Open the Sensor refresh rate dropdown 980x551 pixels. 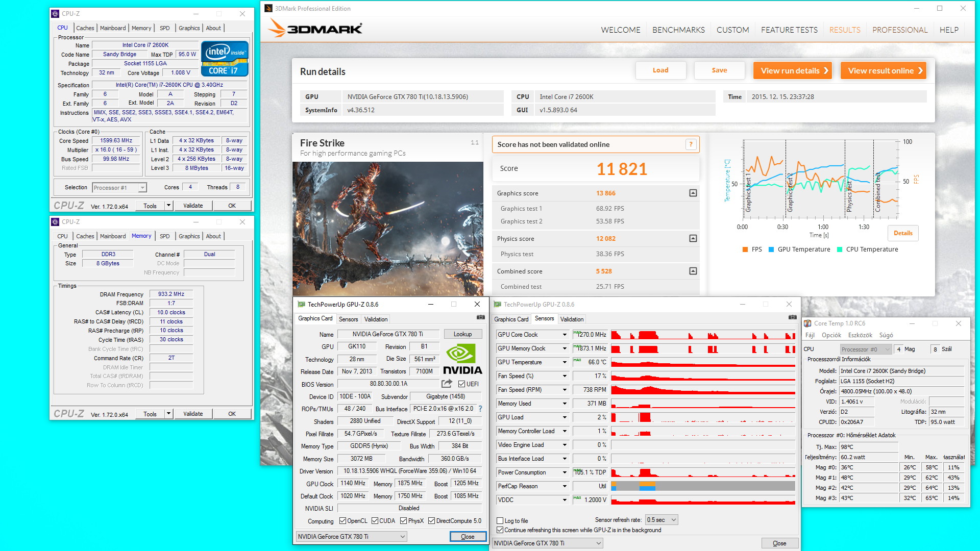(661, 520)
